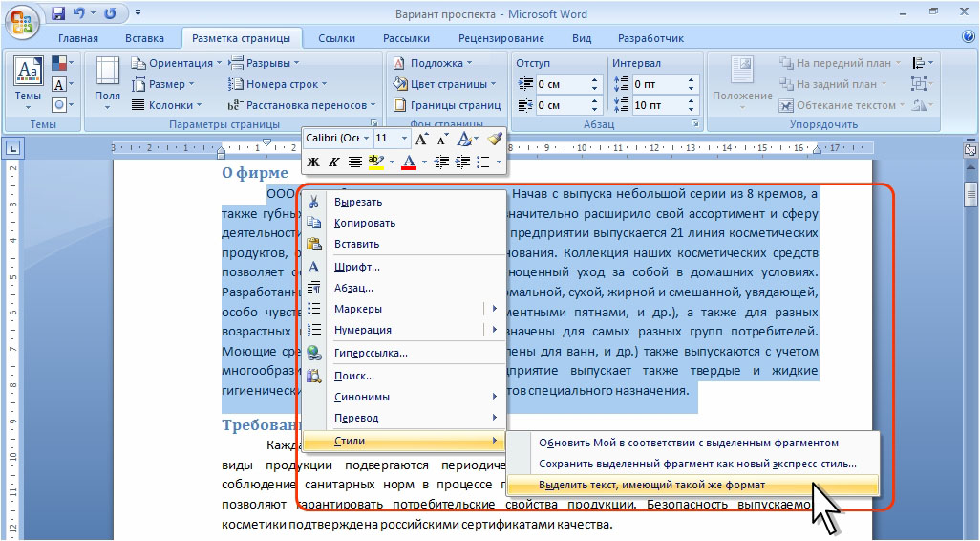Viewport: 980px width, 541px height.
Task: Open Темы themes gallery
Action: tap(28, 84)
